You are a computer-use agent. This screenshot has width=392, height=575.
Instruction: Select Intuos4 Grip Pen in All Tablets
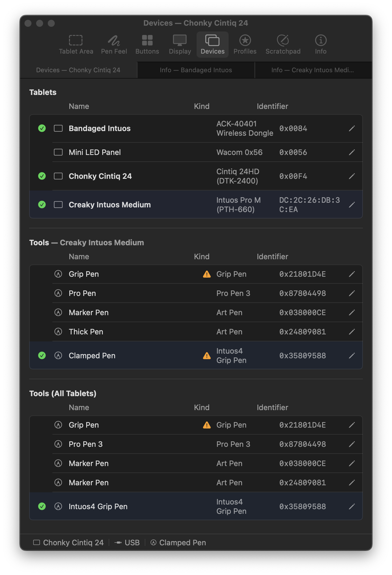[196, 506]
